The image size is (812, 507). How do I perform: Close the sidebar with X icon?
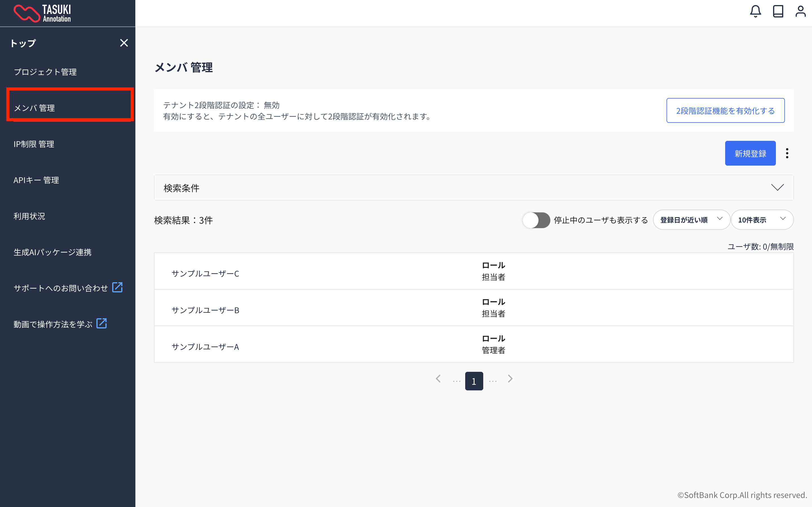[x=124, y=43]
